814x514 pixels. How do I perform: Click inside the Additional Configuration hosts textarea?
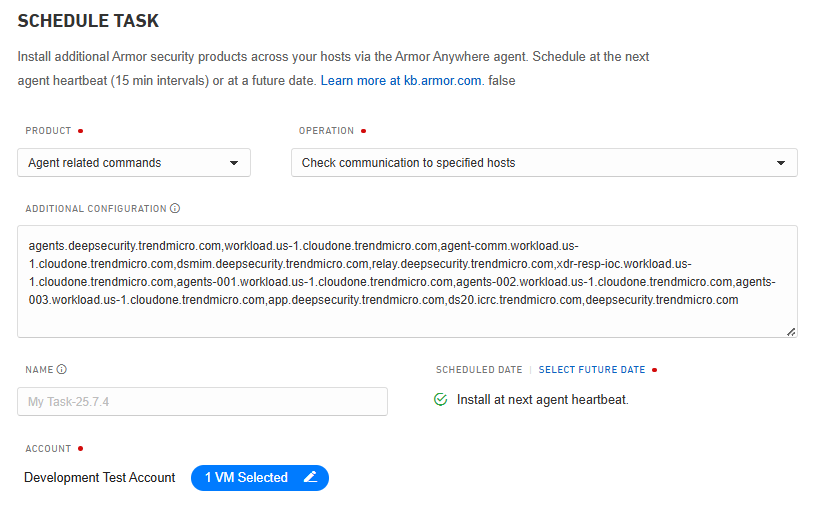tap(407, 282)
